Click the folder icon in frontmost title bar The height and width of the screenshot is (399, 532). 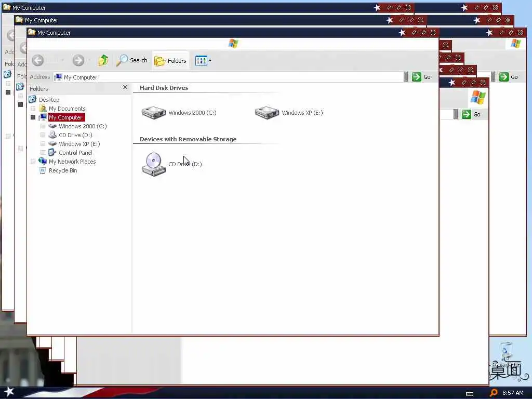[x=32, y=32]
